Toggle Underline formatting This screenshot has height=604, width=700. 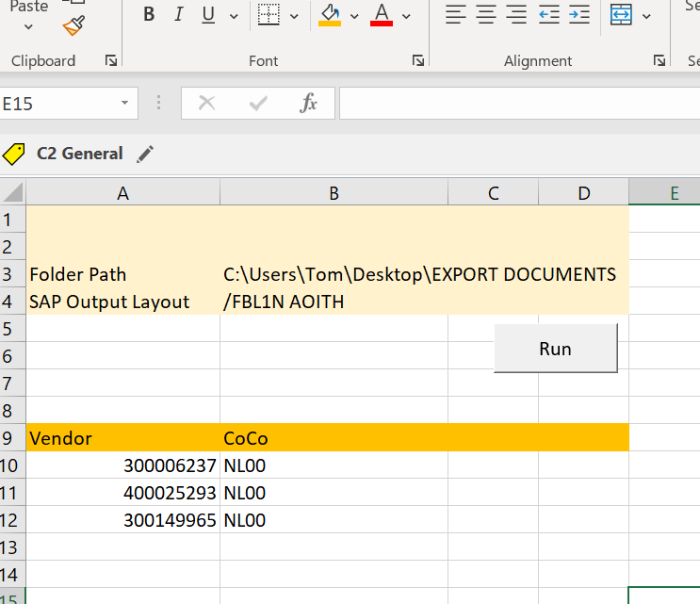[208, 15]
